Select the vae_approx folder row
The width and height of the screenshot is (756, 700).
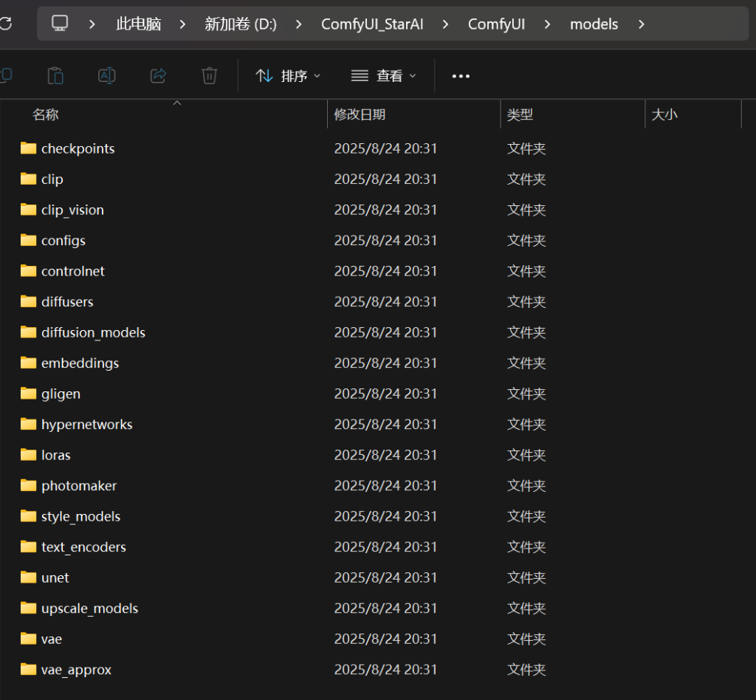pyautogui.click(x=76, y=670)
